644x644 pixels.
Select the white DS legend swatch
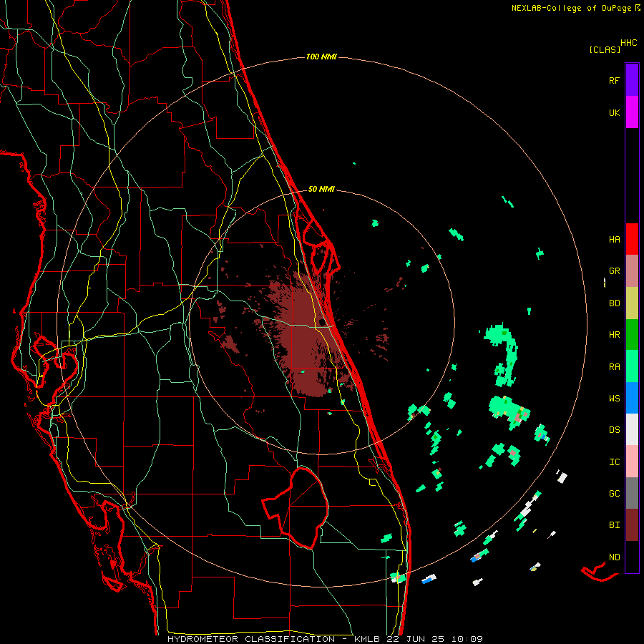tap(632, 429)
